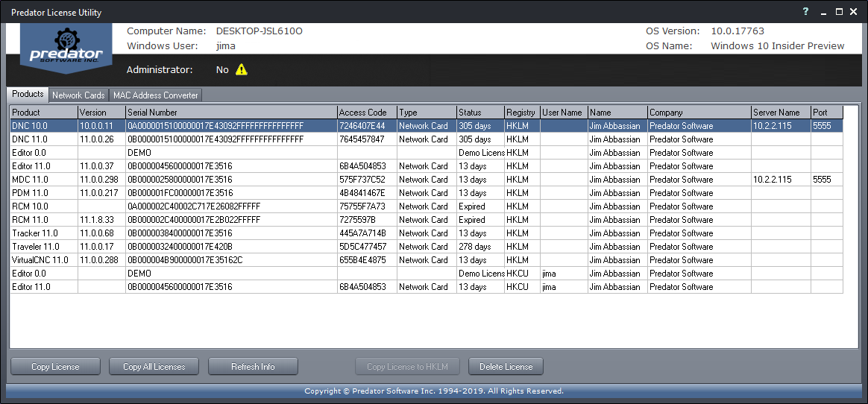Sort by the Product column header

click(43, 113)
